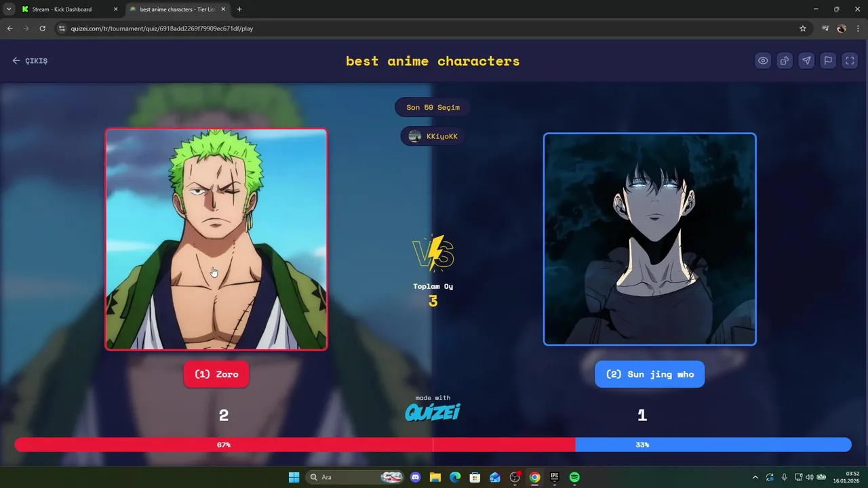Viewport: 868px width, 488px height.
Task: Click the browser back arrow
Action: [x=9, y=28]
